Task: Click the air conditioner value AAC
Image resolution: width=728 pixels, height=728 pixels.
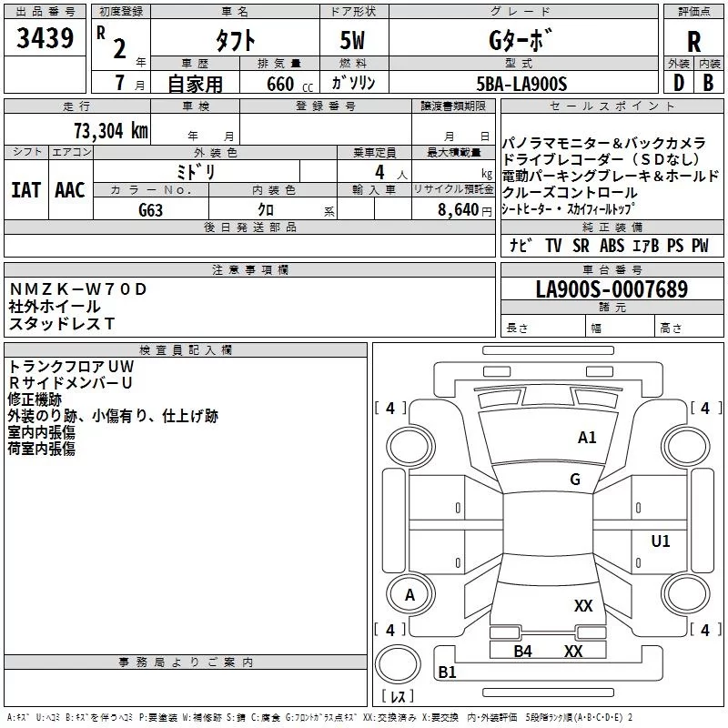Action: tap(70, 190)
